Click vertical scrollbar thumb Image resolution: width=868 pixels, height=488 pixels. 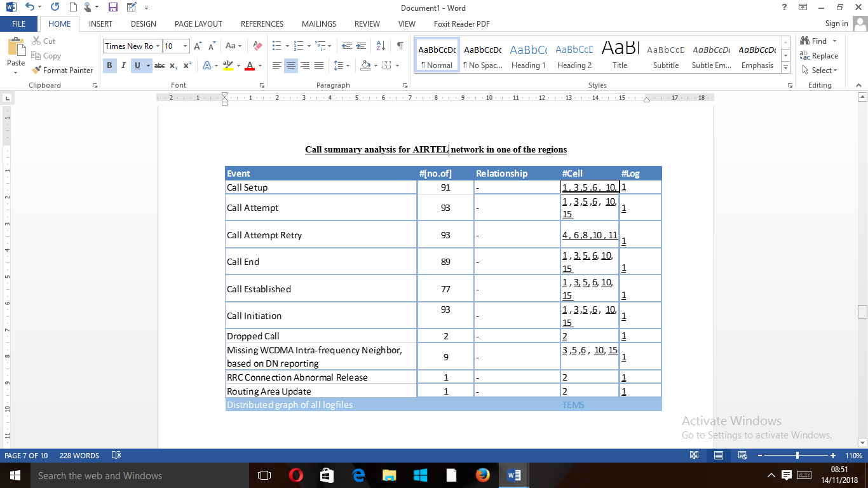[x=862, y=312]
